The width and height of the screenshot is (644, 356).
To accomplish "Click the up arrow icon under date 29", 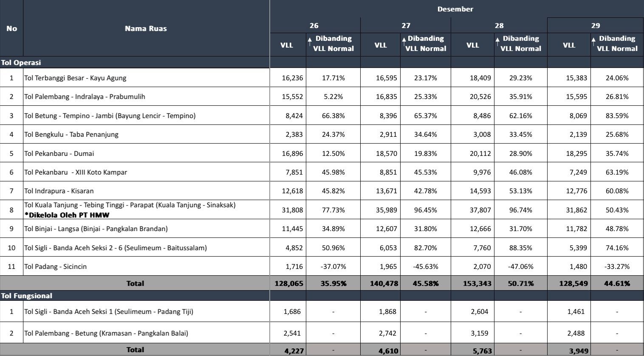I will [x=593, y=41].
